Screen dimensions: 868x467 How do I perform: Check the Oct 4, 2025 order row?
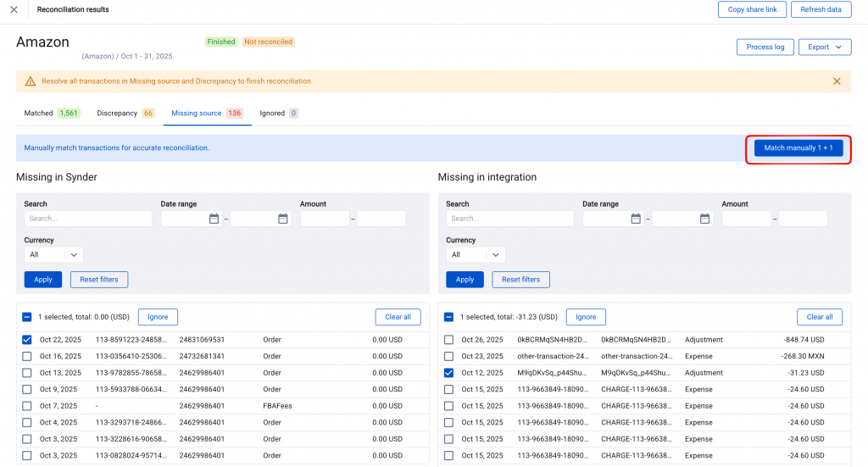[x=26, y=423]
